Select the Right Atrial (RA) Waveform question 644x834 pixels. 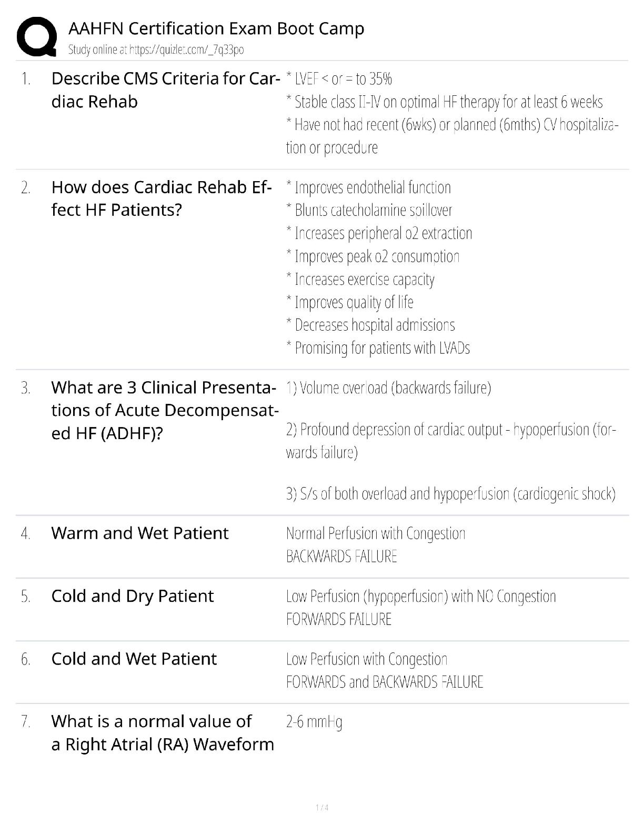tap(163, 733)
